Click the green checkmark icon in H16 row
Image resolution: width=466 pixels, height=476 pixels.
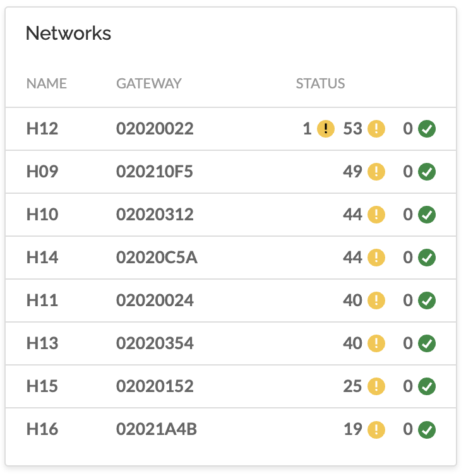tap(426, 430)
